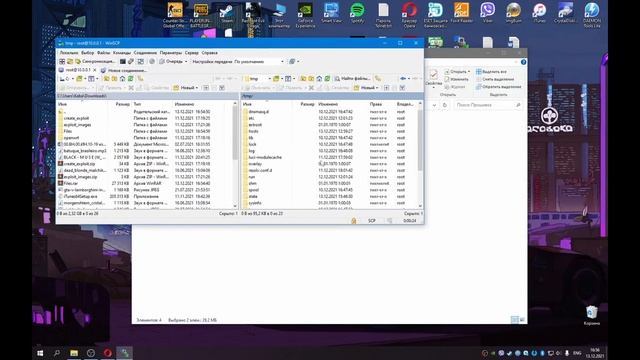Select the sysinfo folder in remote panel
This screenshot has height=360, width=640.
pyautogui.click(x=255, y=203)
